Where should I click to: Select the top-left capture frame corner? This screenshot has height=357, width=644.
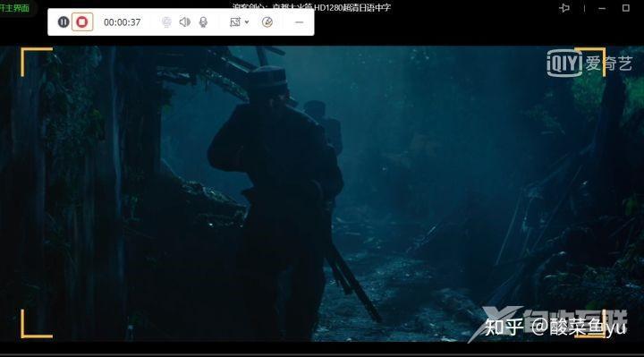pyautogui.click(x=36, y=62)
